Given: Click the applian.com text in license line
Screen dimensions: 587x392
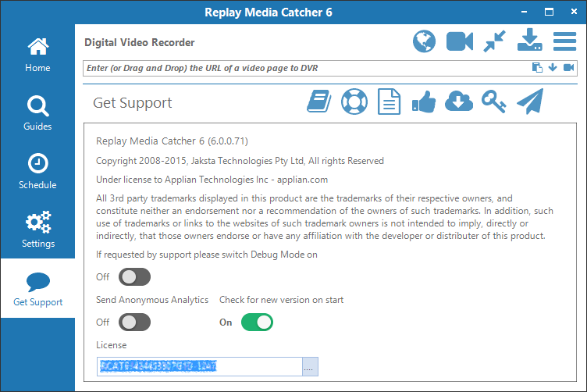Looking at the screenshot, I should [303, 180].
